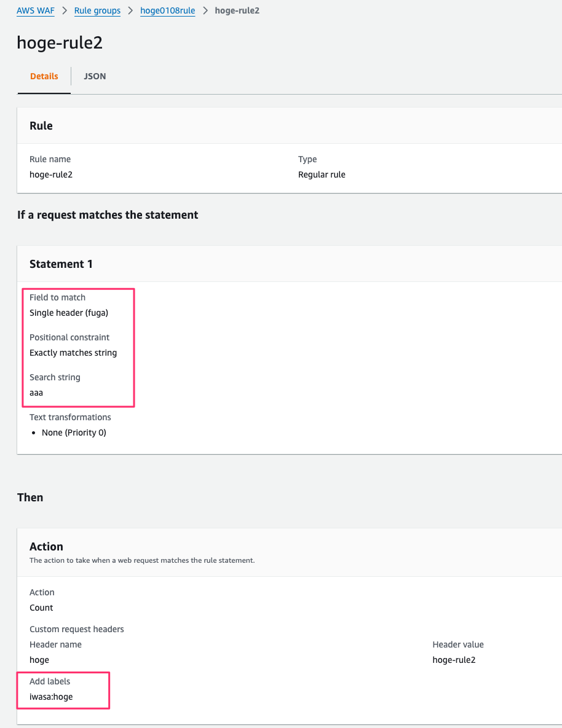Click the Single header (fuga) field value
Viewport: 562px width, 728px height.
[69, 313]
